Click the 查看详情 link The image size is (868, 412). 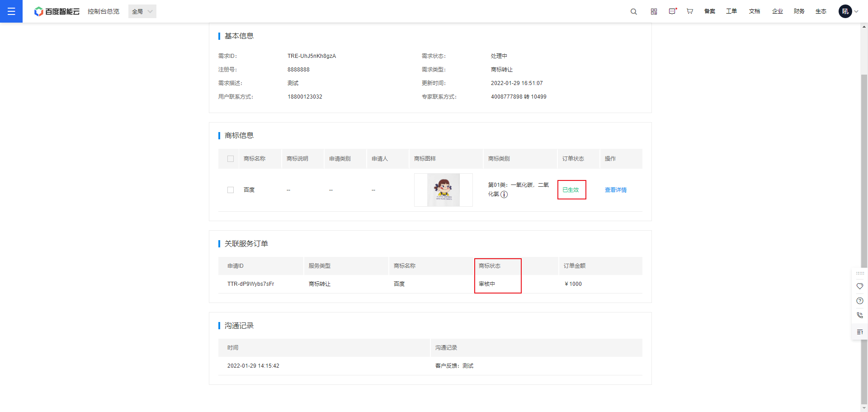coord(615,190)
